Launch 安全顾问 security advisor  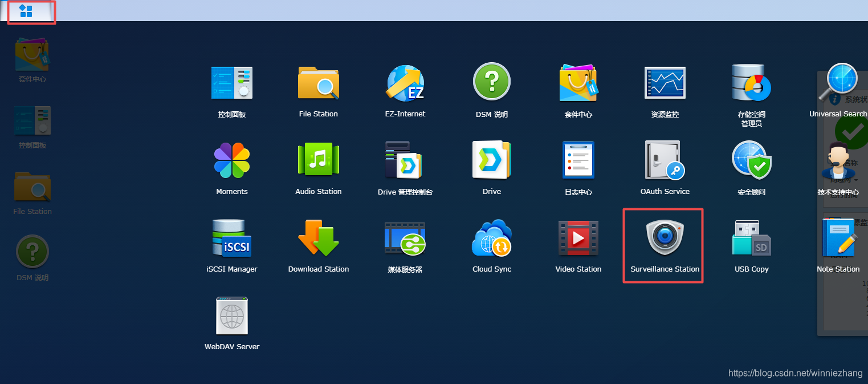752,160
